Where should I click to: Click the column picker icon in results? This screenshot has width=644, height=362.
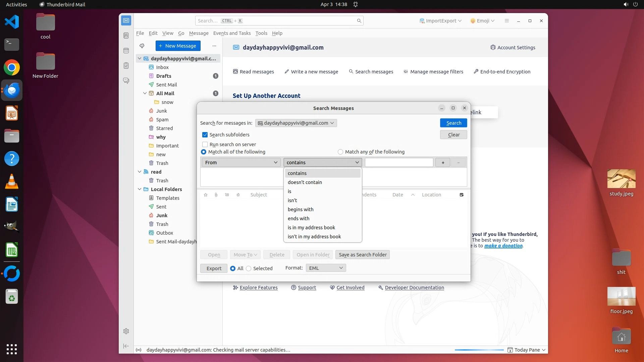[462, 195]
